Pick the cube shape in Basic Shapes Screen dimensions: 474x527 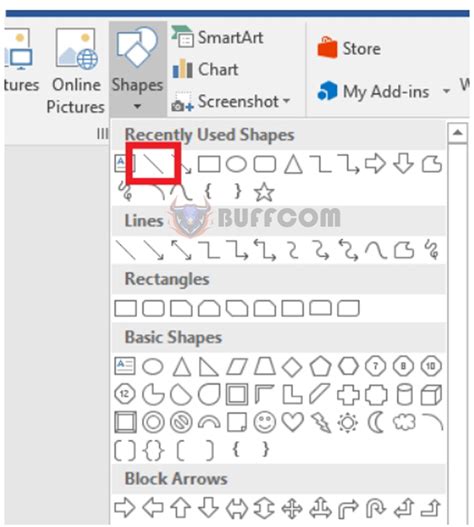(x=431, y=394)
